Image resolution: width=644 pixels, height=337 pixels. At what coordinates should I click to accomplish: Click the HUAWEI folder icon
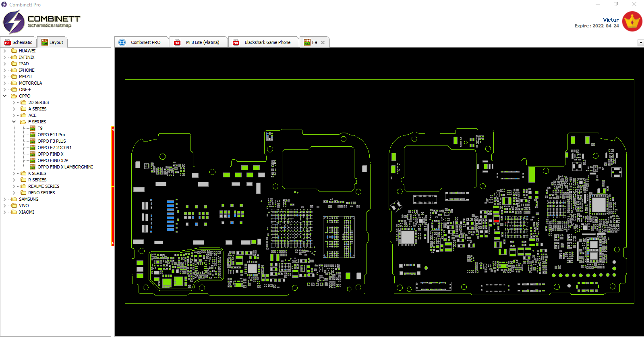click(x=14, y=51)
